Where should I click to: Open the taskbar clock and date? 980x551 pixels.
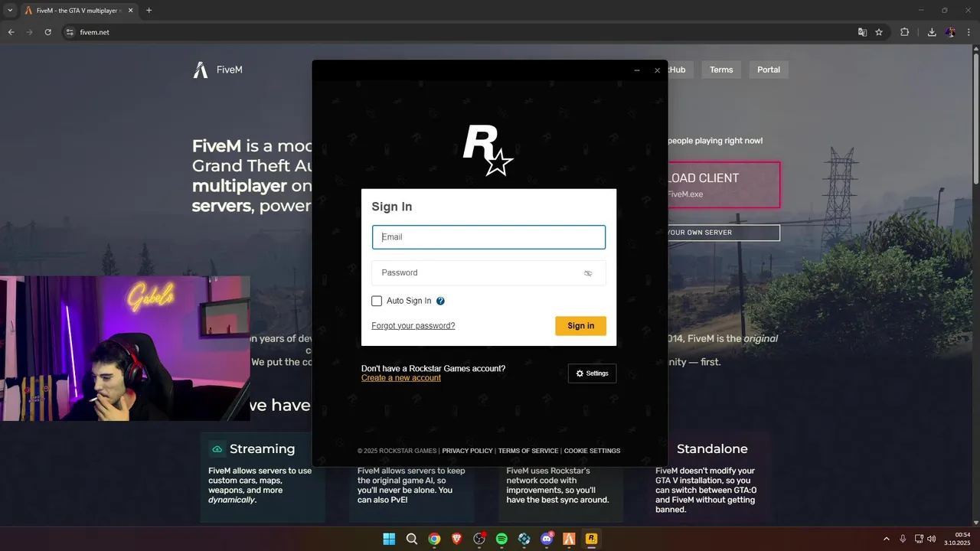coord(958,539)
